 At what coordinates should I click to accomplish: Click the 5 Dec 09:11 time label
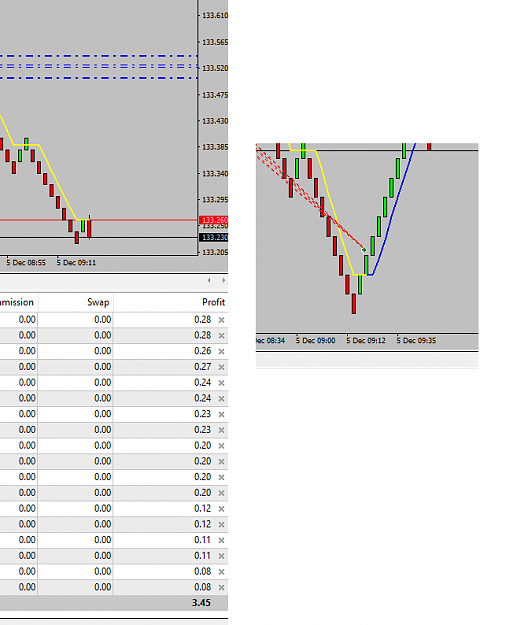click(76, 263)
